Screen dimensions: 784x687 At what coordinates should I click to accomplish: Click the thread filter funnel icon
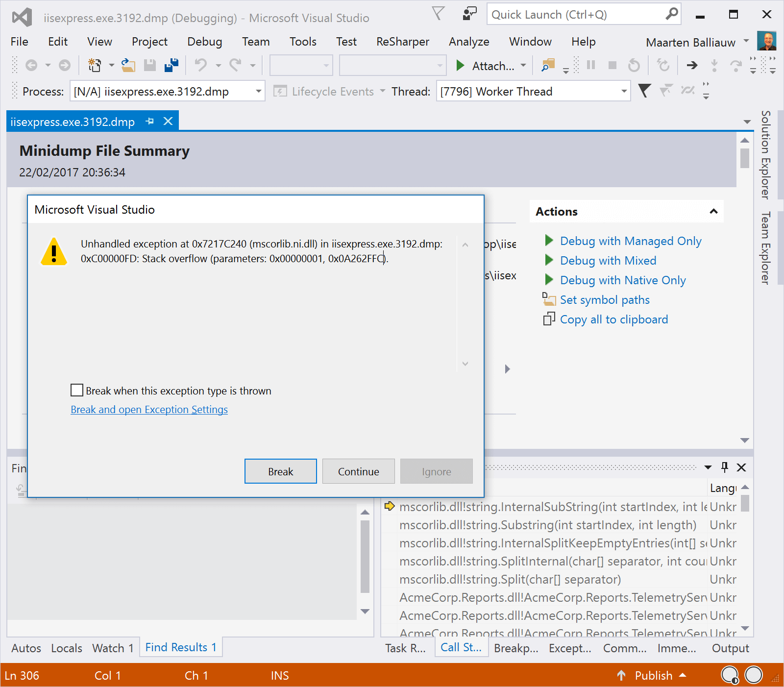coord(644,91)
